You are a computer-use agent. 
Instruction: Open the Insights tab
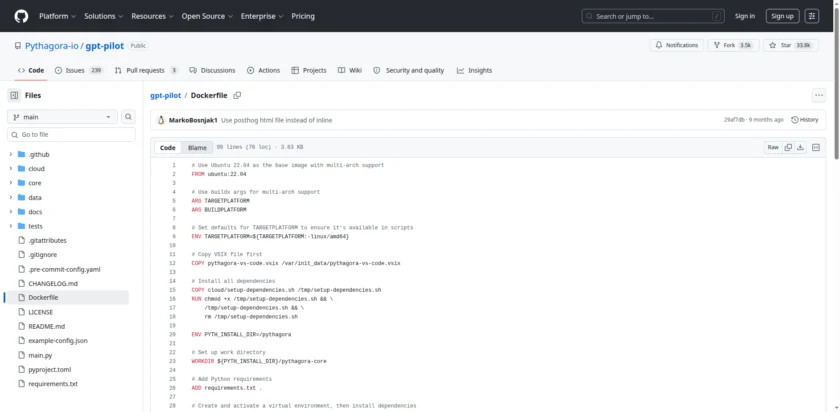tap(474, 70)
